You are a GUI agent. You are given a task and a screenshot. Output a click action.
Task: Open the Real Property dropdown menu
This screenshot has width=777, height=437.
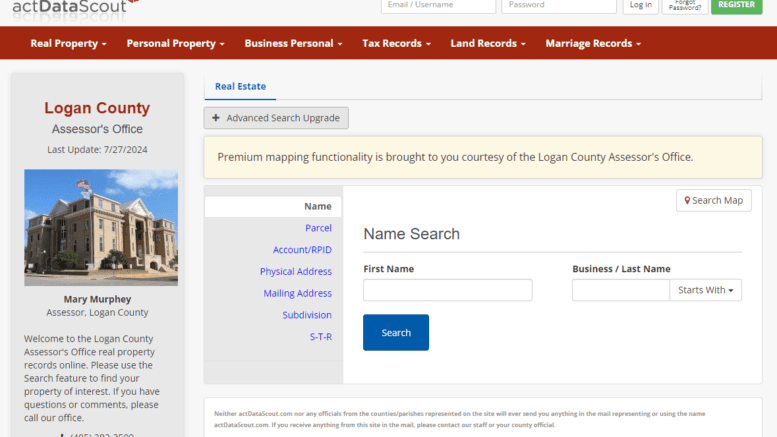(68, 44)
